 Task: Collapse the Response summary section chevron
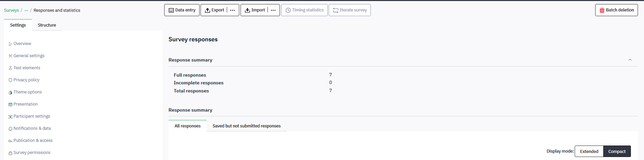(x=630, y=60)
